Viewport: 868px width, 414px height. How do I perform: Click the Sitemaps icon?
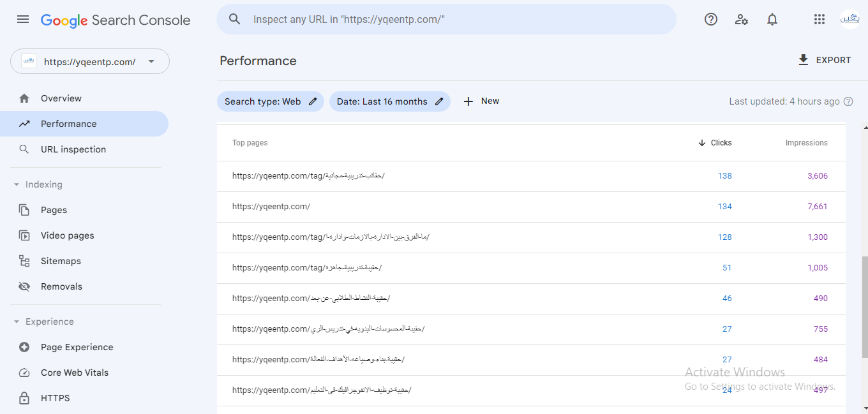(x=24, y=261)
